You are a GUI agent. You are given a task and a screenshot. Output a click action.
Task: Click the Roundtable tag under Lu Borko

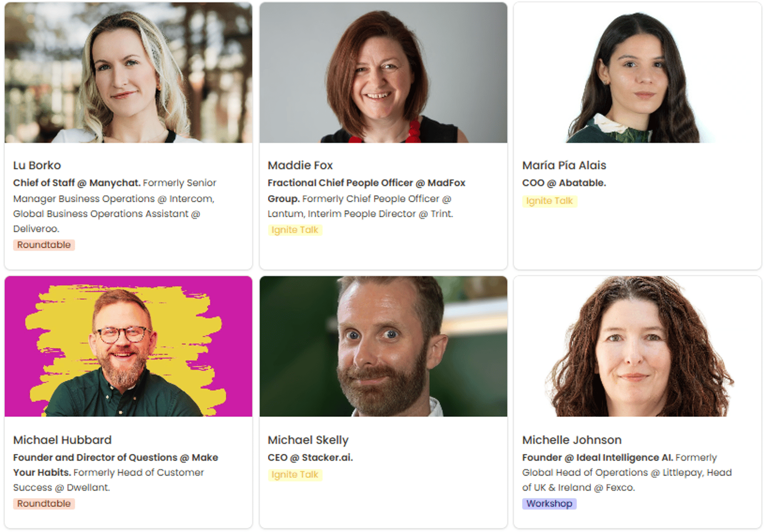pos(44,245)
